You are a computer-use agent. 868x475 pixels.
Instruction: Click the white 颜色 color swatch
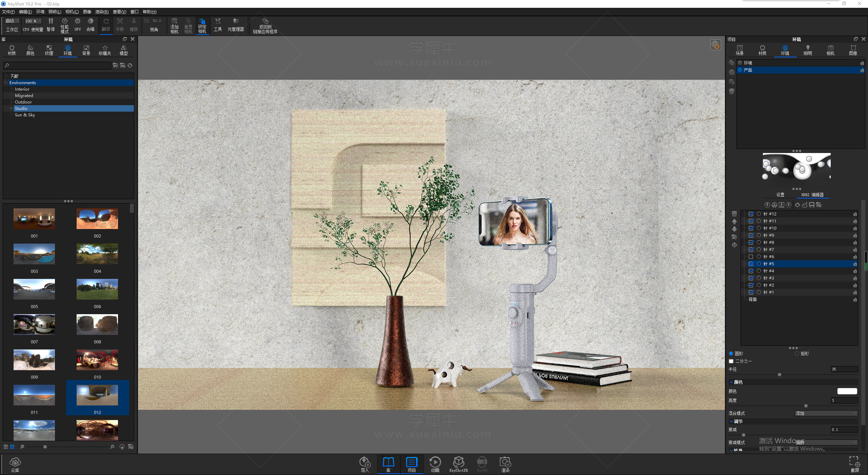847,391
